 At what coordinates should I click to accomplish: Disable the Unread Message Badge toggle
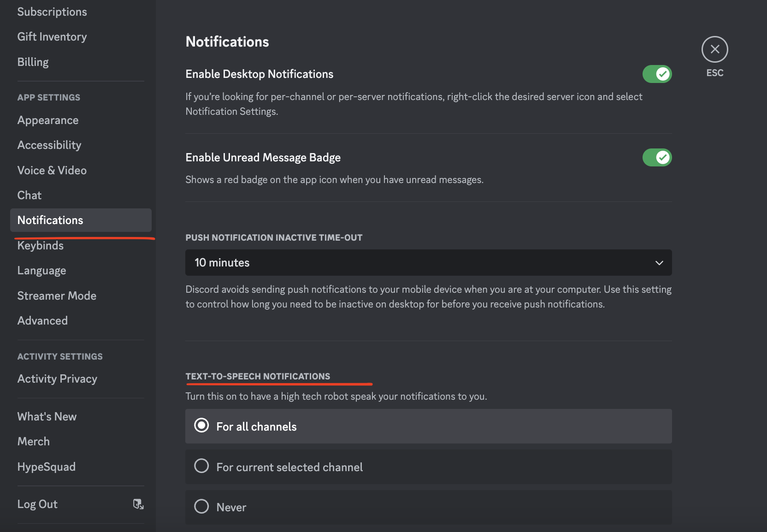point(657,158)
